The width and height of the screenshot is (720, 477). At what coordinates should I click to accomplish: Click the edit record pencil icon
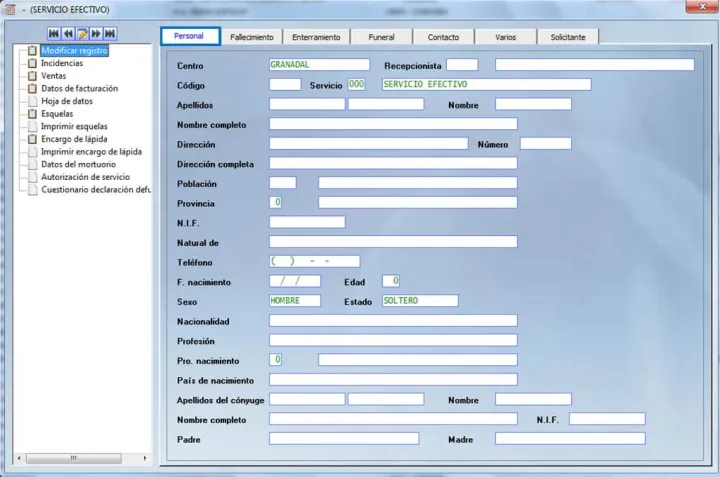[83, 34]
